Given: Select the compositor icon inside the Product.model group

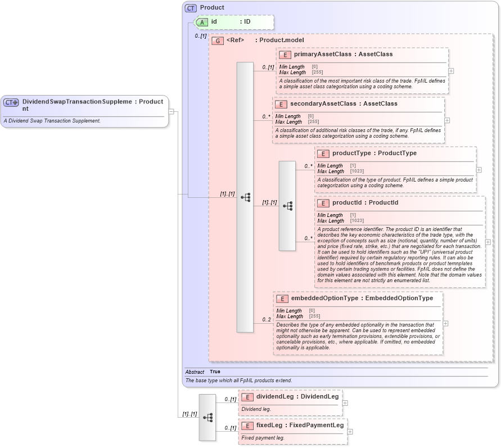Looking at the screenshot, I should tap(246, 197).
